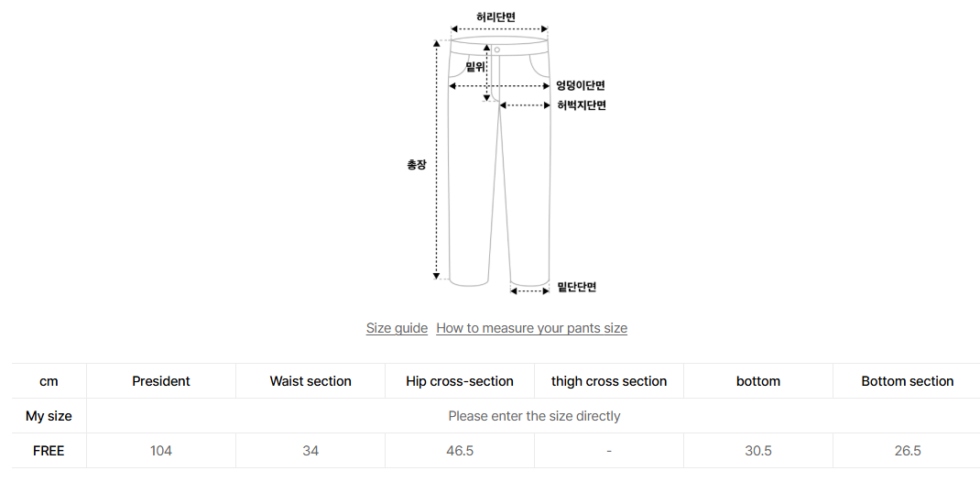The image size is (980, 482).
Task: Select the President column header
Action: point(161,381)
